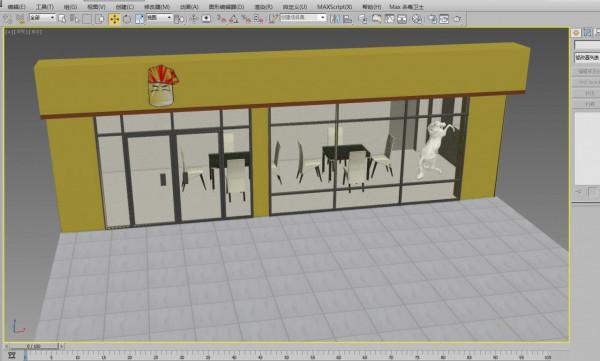600x361 pixels.
Task: Open the Curve Editor
Action: [389, 19]
